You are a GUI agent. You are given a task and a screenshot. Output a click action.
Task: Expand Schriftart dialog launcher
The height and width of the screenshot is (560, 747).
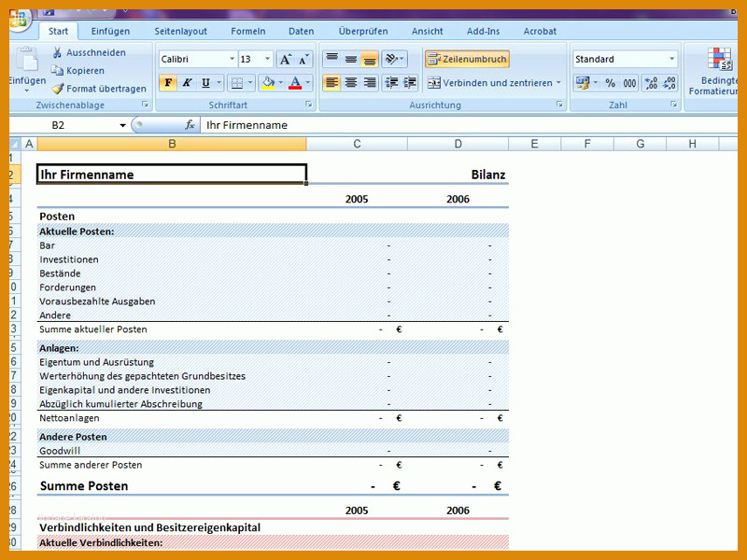click(x=309, y=105)
